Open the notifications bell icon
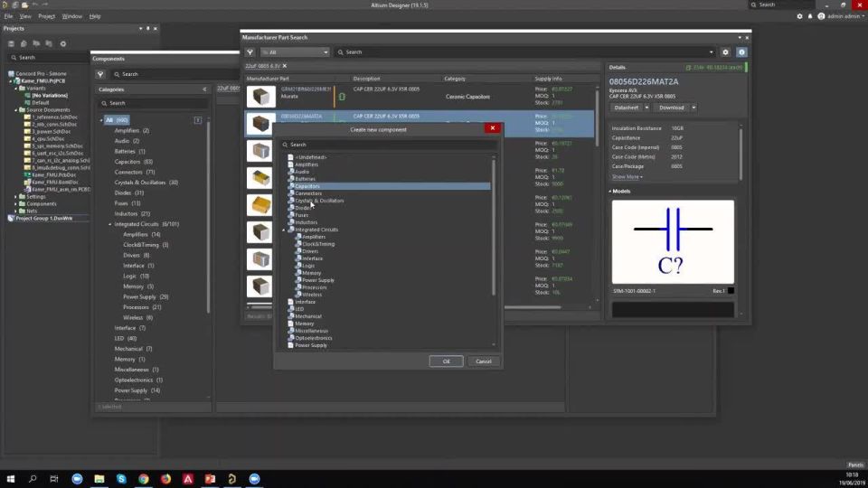 click(810, 16)
